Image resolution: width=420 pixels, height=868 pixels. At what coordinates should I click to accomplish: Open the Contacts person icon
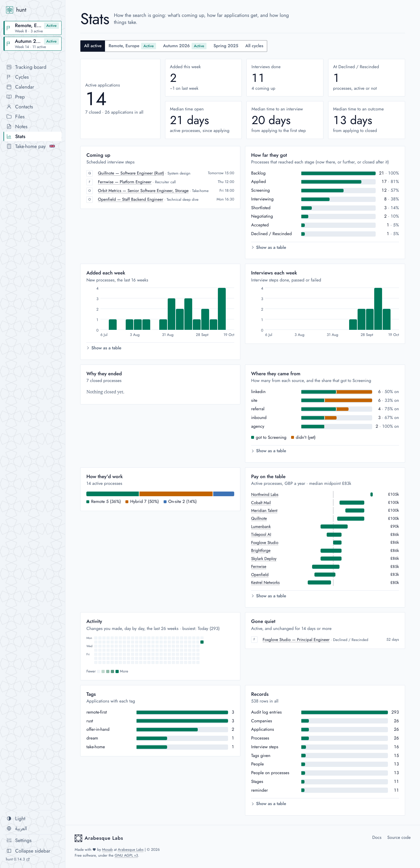pyautogui.click(x=9, y=106)
